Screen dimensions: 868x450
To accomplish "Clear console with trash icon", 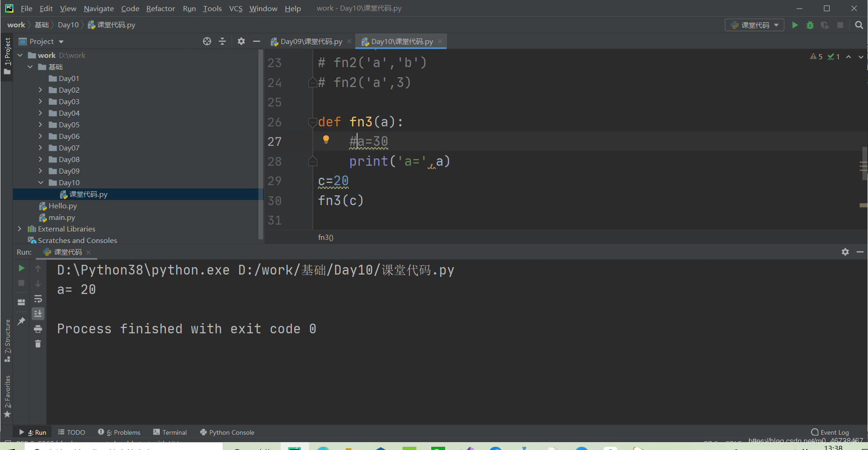I will (38, 344).
